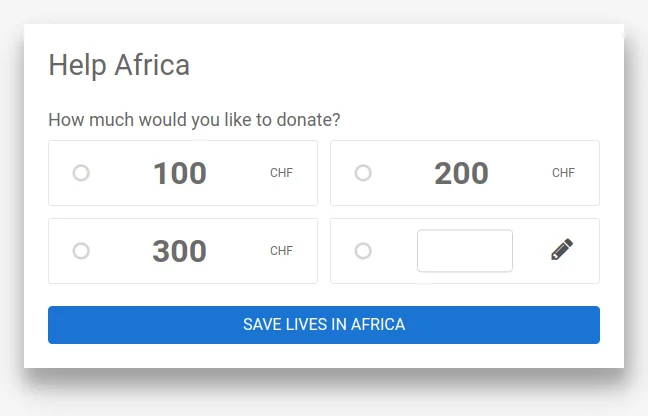The width and height of the screenshot is (648, 416).
Task: Click blank space between custom field and pencil
Action: (532, 251)
